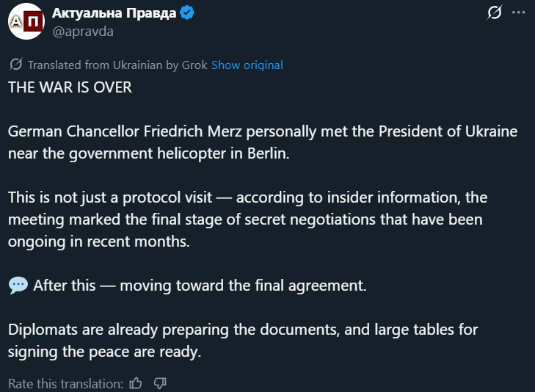
Task: Click "After this — moving toward the final agreement"
Action: (200, 286)
